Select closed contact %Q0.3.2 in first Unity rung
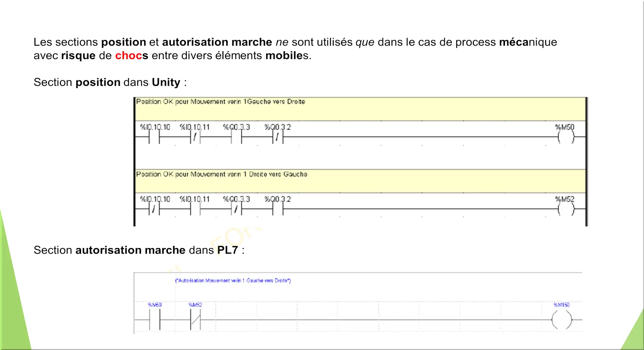 click(x=278, y=137)
